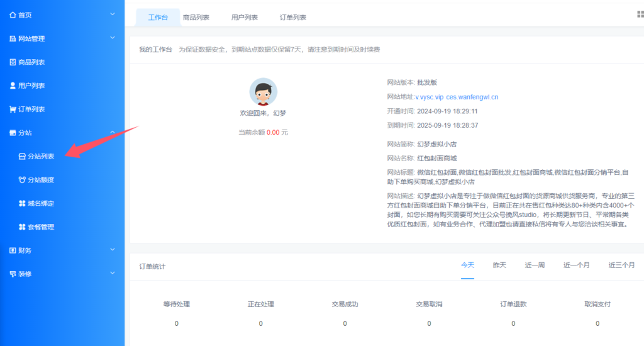This screenshot has width=644, height=346.
Task: Click the grid icon beside 套餐管理
Action: 22,227
